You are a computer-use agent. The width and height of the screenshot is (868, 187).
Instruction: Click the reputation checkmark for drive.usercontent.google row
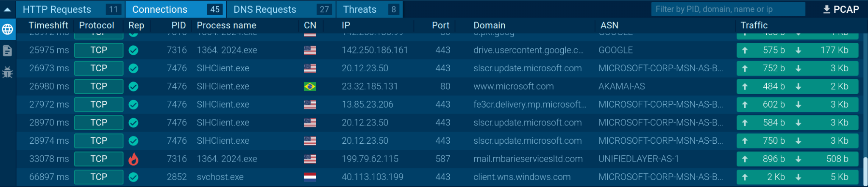click(134, 50)
